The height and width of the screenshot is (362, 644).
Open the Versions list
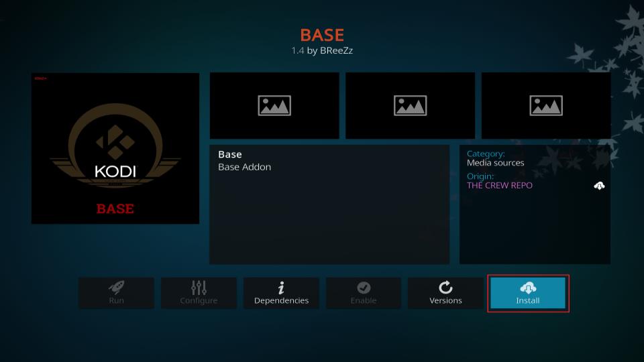[445, 293]
